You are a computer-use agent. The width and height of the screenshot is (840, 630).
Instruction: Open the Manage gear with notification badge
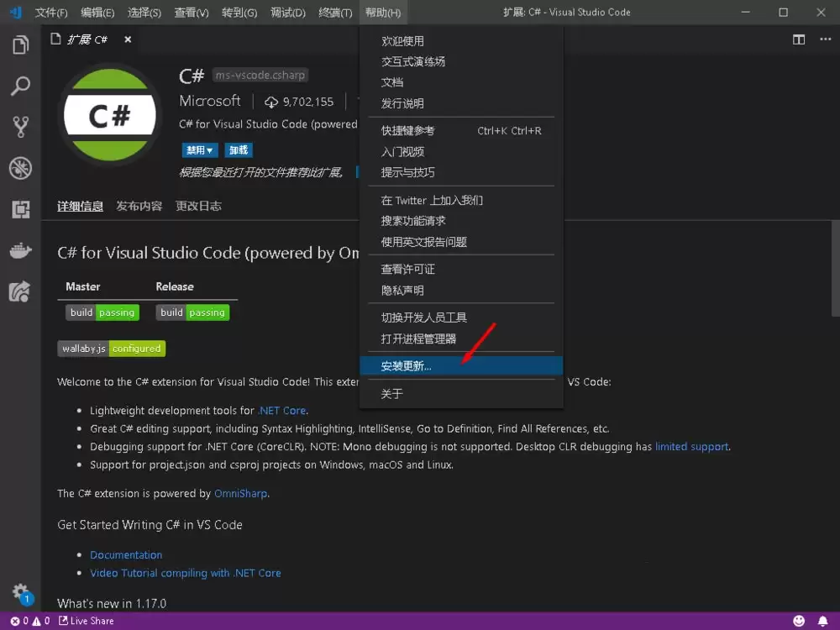pos(21,592)
